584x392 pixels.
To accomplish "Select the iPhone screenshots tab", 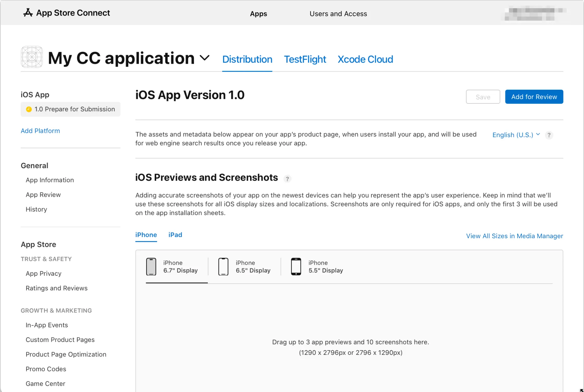I will (x=146, y=235).
